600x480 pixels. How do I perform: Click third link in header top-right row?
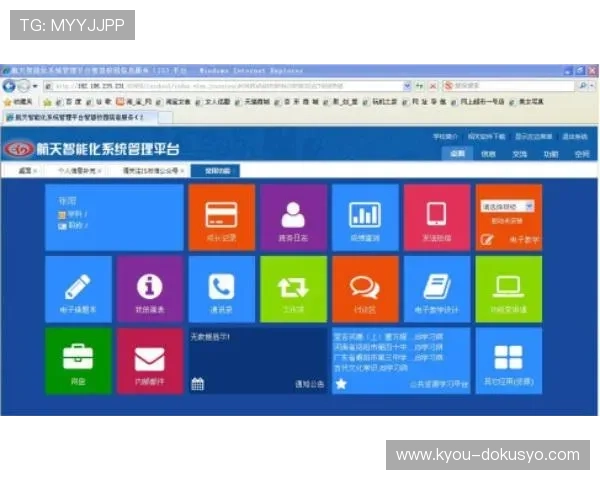click(533, 137)
